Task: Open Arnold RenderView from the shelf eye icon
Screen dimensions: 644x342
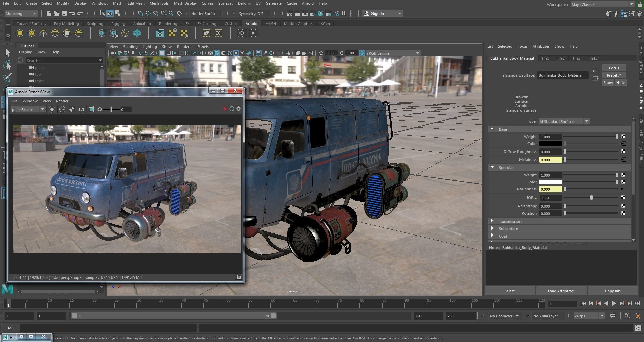Action: click(x=241, y=33)
